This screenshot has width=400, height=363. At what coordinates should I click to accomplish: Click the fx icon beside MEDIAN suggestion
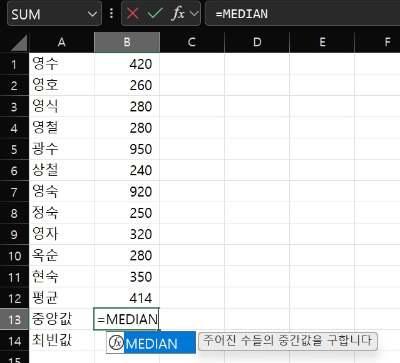pos(116,343)
